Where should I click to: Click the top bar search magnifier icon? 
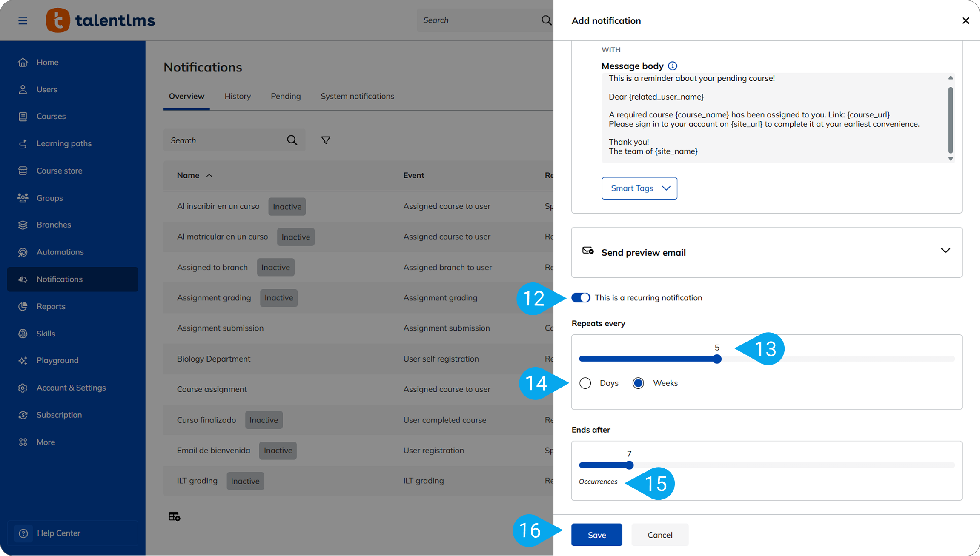point(546,20)
